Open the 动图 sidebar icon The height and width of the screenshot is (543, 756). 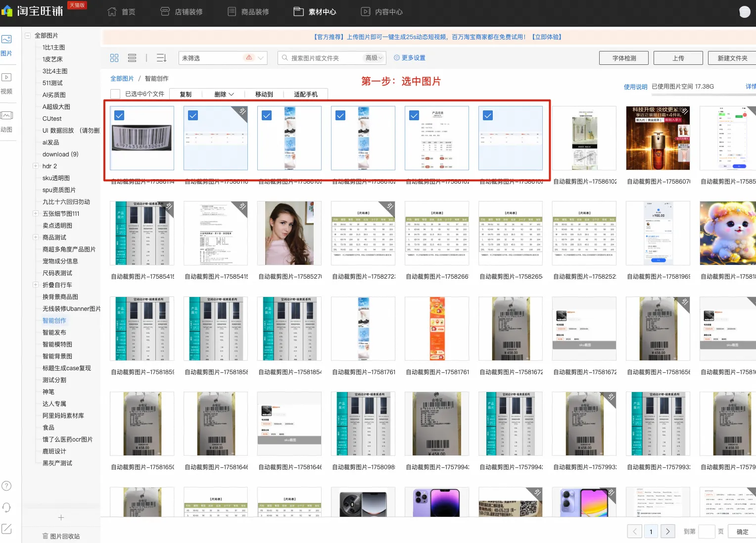(x=6, y=115)
